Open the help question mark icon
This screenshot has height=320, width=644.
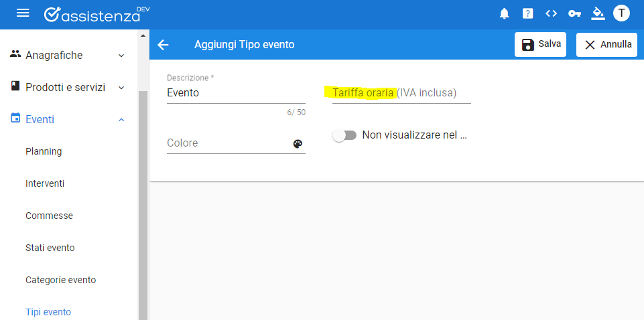point(528,13)
